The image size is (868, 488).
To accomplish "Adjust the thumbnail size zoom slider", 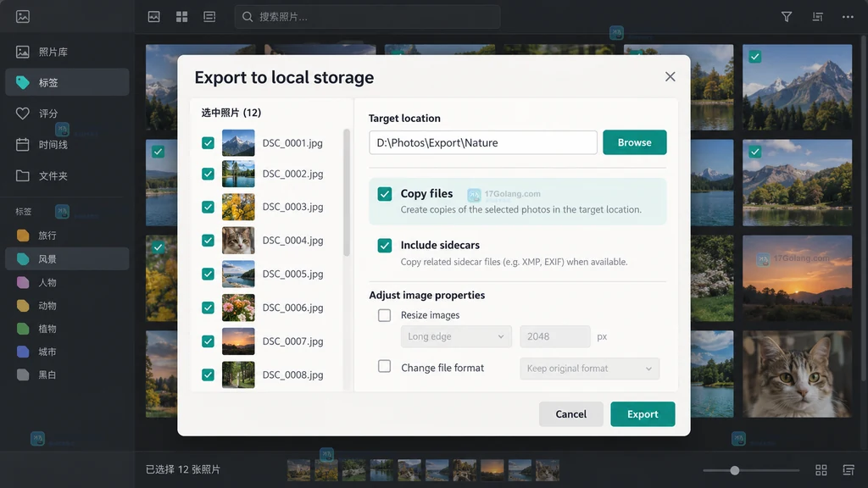I will (735, 470).
